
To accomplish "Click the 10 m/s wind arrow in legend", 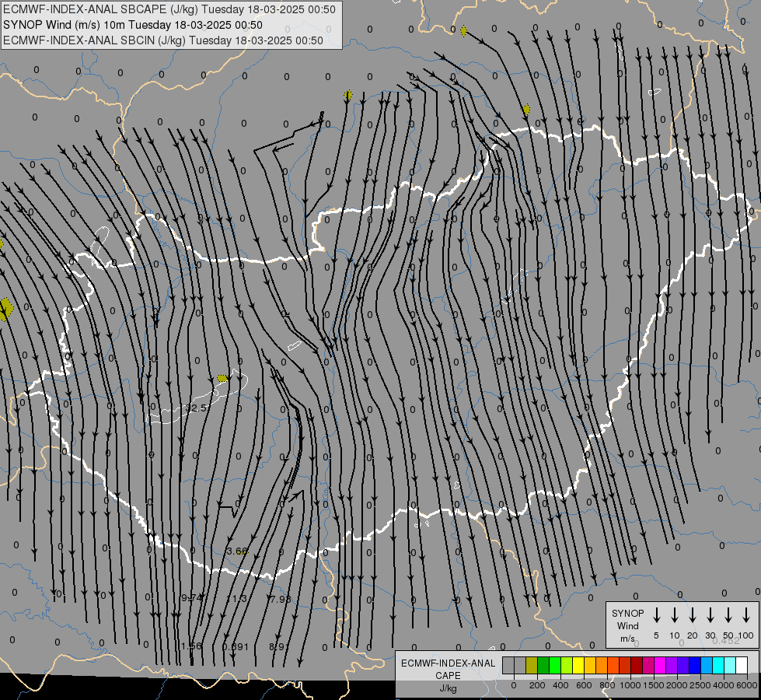I will coord(674,615).
